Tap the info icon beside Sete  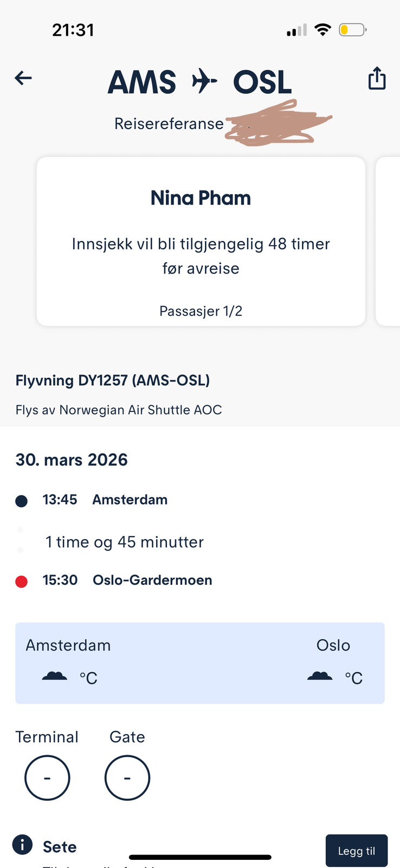coord(22,845)
